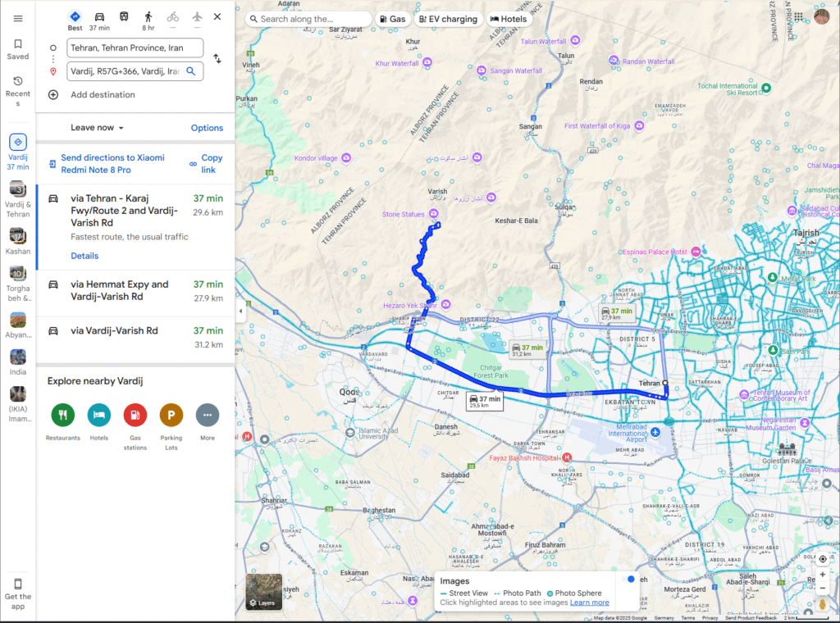Viewport: 840px width, 623px height.
Task: Click Search along the route box
Action: [309, 19]
